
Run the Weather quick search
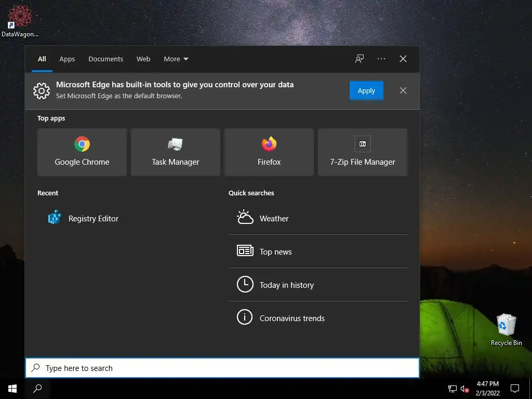pos(318,218)
